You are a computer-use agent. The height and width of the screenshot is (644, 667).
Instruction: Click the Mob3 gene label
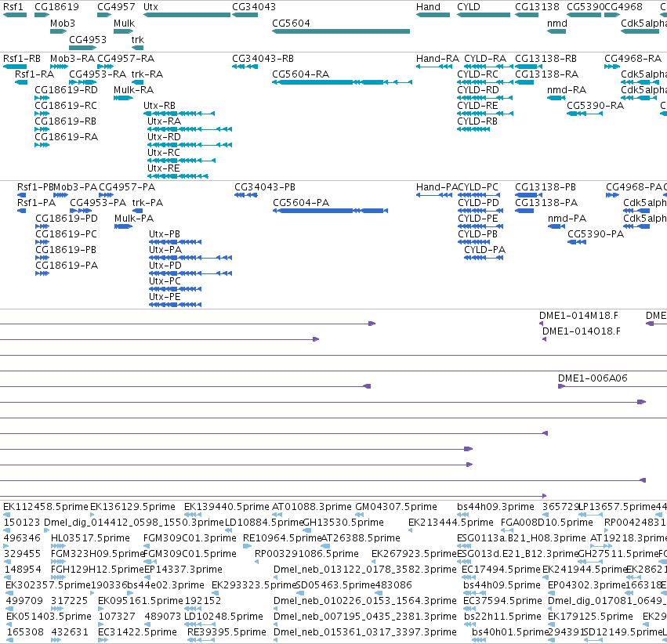click(63, 24)
